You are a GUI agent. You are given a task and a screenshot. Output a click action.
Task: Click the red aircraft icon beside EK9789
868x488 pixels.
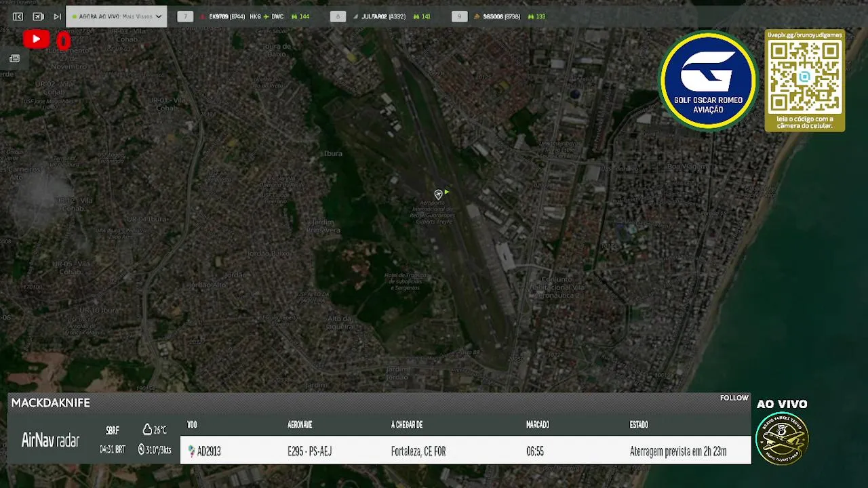click(203, 16)
